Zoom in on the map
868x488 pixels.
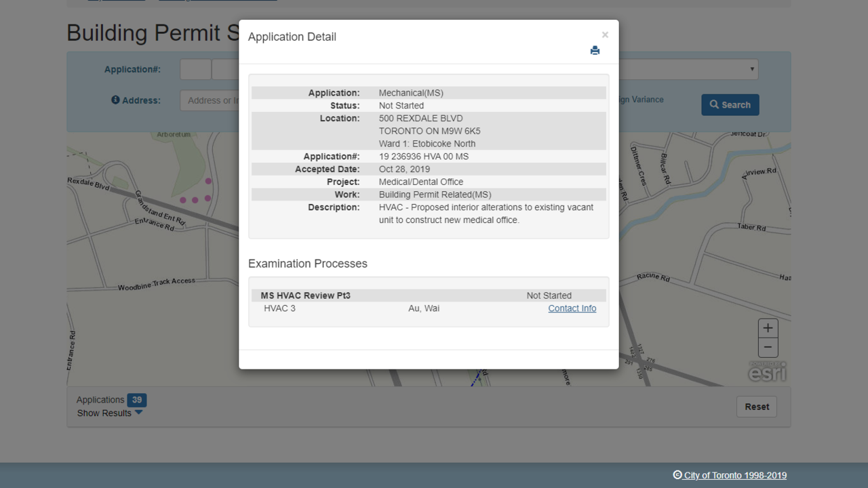coord(768,328)
